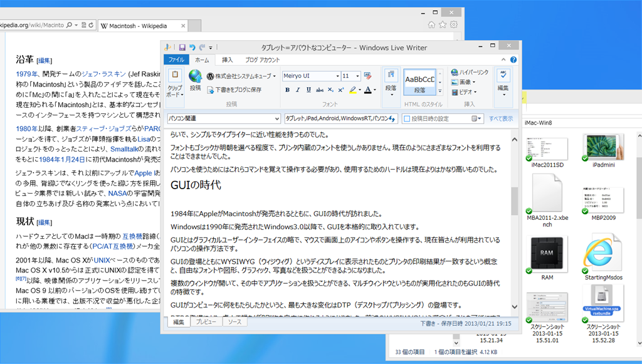Toggle bold formatting
Viewport: 642px width, 364px height.
(x=287, y=90)
